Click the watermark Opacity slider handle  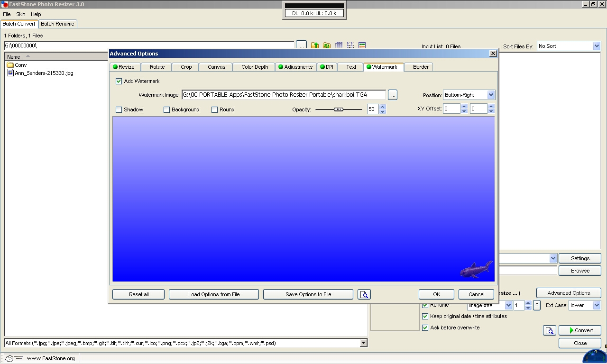point(338,109)
